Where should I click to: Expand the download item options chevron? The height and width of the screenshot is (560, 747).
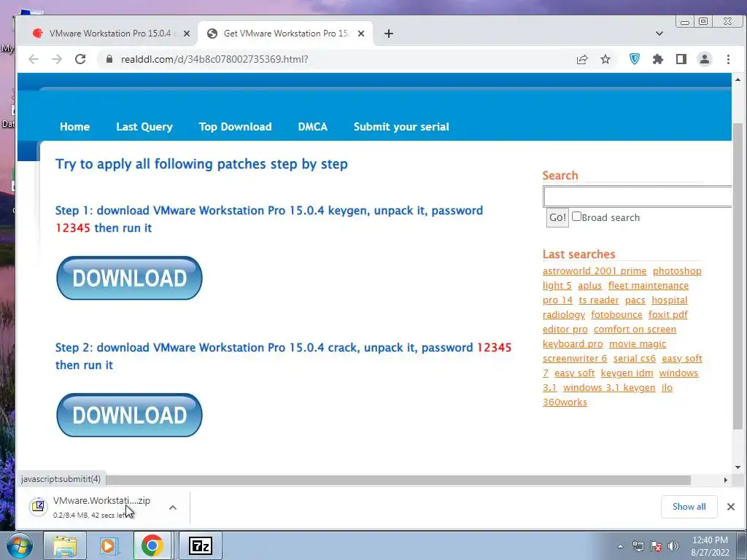(x=173, y=507)
